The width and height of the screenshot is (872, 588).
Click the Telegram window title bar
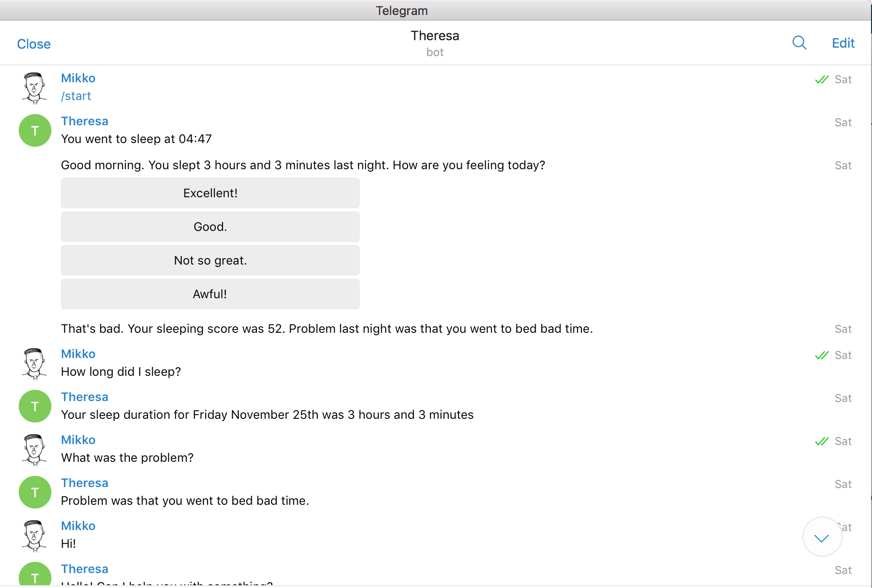click(436, 10)
